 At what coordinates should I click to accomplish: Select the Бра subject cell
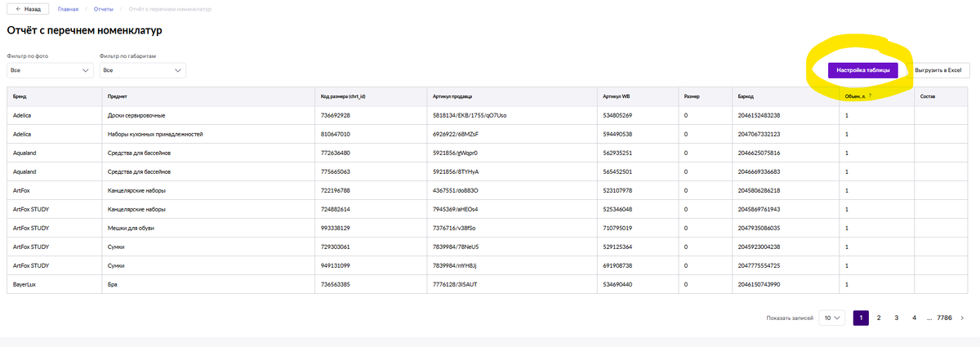click(x=113, y=284)
